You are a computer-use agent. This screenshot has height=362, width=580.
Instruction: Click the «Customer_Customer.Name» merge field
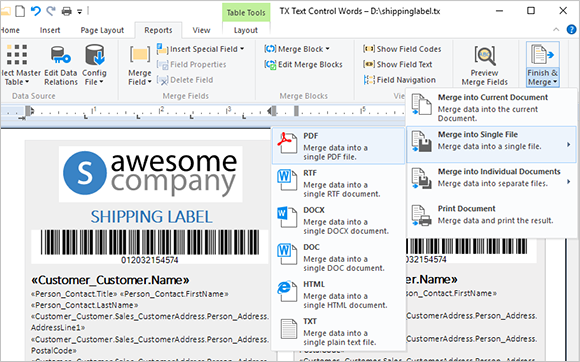(x=110, y=280)
